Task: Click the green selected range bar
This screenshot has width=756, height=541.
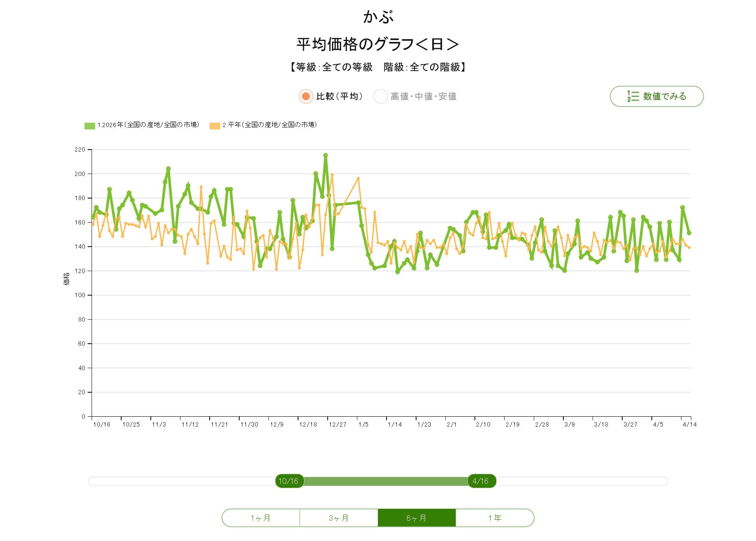Action: [x=385, y=481]
